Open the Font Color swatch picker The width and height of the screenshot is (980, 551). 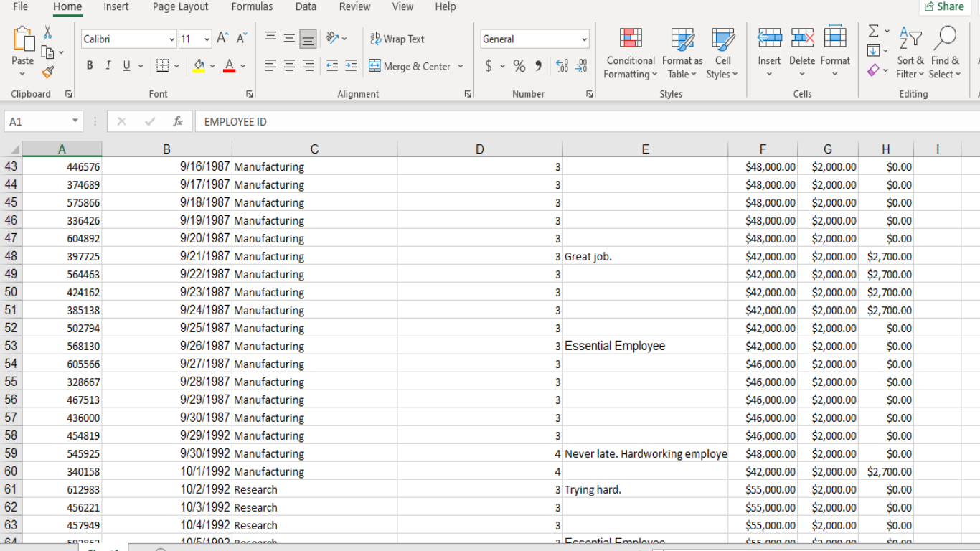click(228, 65)
